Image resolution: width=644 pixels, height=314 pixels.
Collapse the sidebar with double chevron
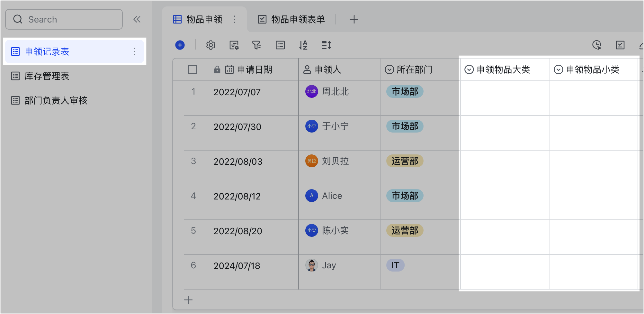(x=137, y=19)
